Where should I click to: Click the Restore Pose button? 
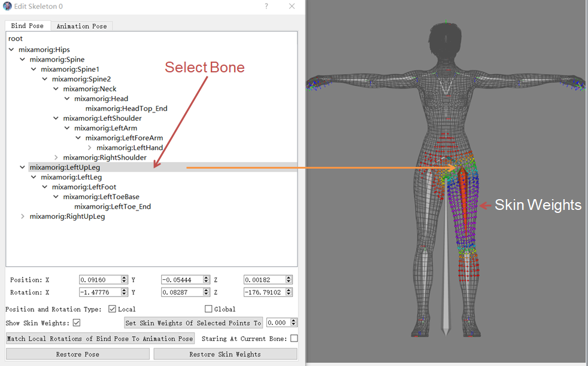(x=77, y=354)
